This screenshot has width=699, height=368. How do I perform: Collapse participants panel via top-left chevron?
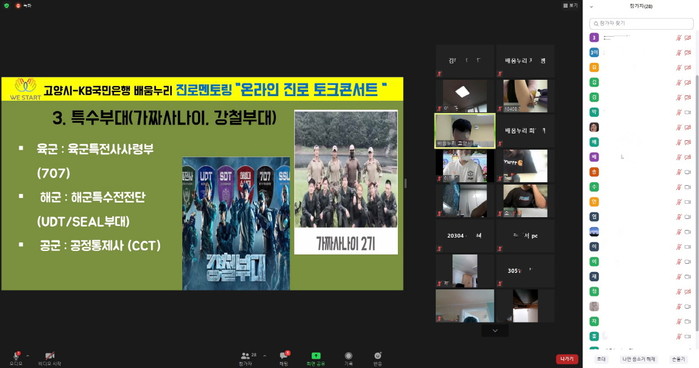click(x=592, y=7)
